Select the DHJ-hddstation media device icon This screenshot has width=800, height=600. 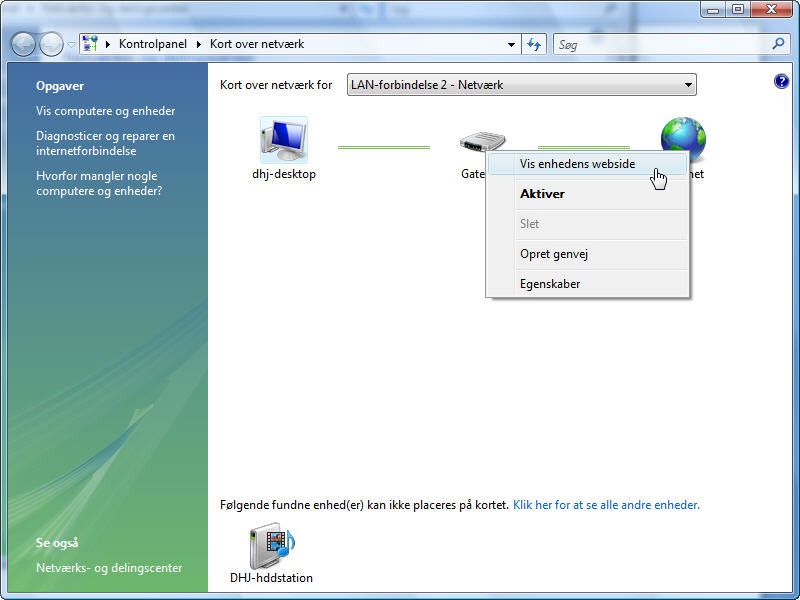point(272,545)
